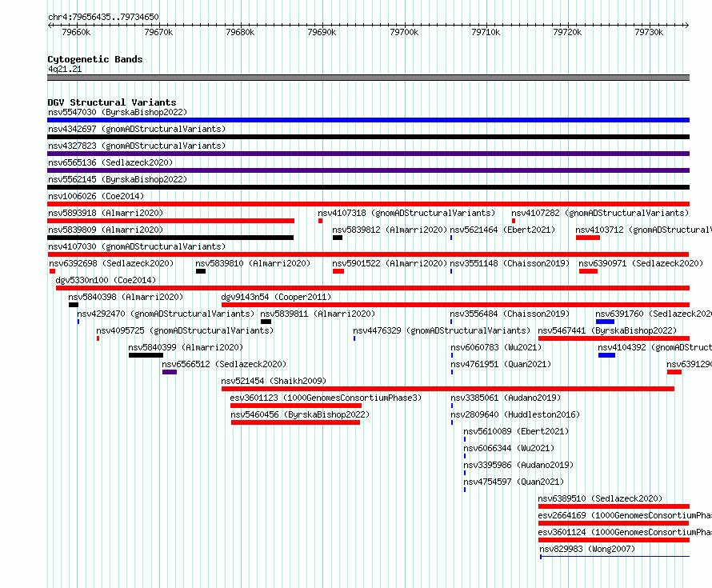Click nsv5840398 (Almarri2020) label
The width and height of the screenshot is (712, 588).
click(x=126, y=297)
